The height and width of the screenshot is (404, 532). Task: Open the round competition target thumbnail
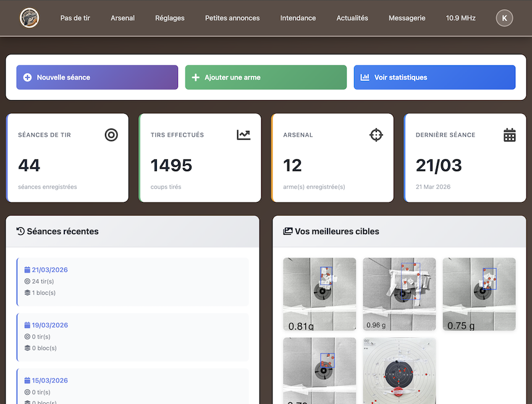(x=399, y=371)
